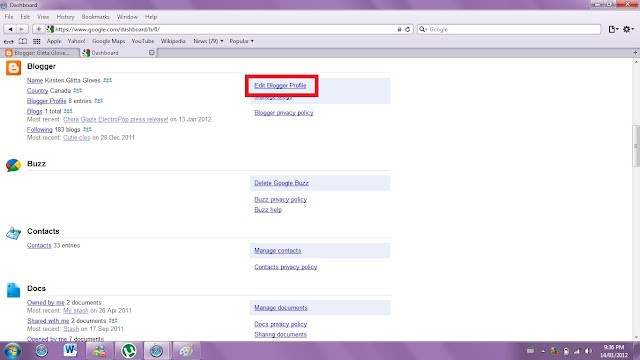Click the Edit Blogger Profile link
Viewport: 640px width, 360px height.
pos(280,85)
